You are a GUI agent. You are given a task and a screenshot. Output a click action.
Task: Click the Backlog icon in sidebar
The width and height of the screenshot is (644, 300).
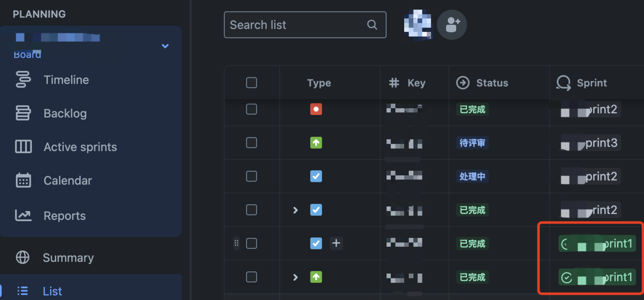coord(23,113)
